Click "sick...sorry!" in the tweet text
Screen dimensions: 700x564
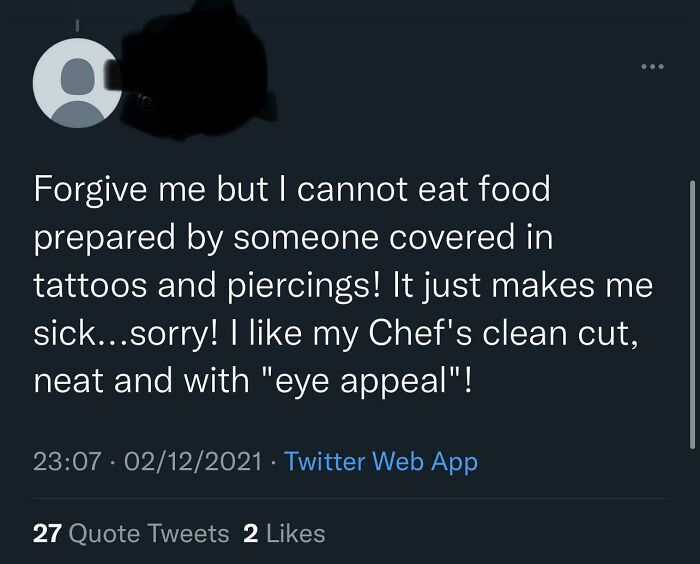coord(126,334)
